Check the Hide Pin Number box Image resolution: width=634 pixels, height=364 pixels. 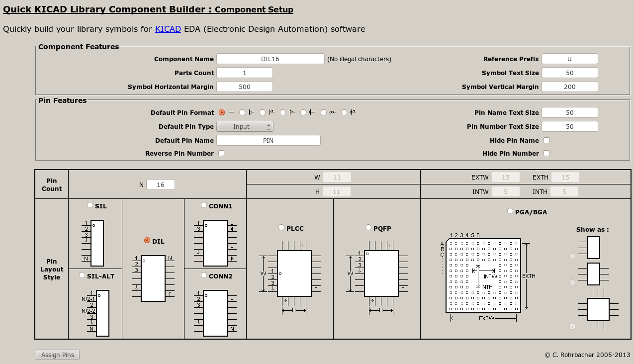pos(546,153)
